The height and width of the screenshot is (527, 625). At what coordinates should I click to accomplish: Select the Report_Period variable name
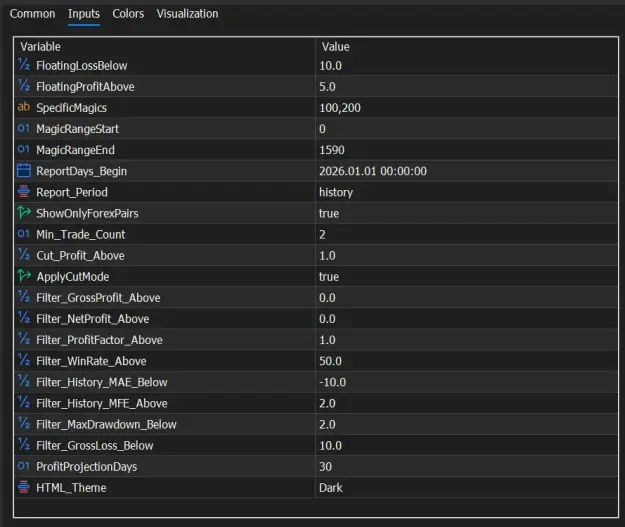tap(72, 192)
